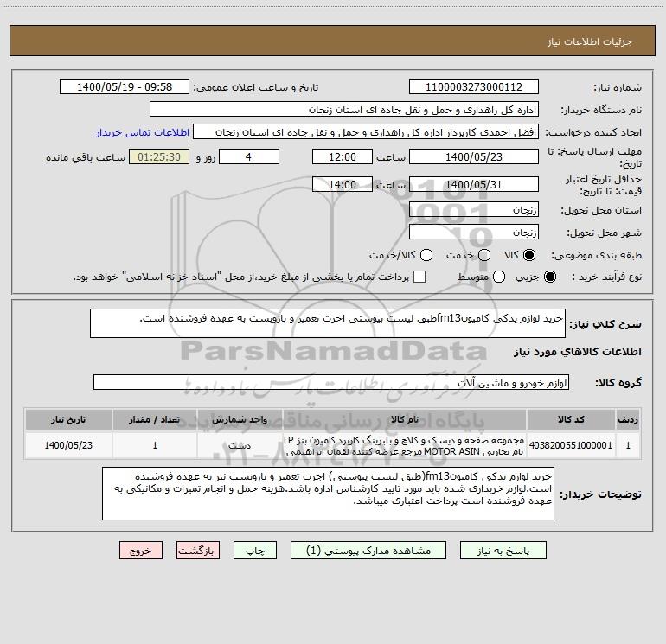Click the price validity date 1400/05/31
Screen dimensions: 666x644
click(x=474, y=185)
